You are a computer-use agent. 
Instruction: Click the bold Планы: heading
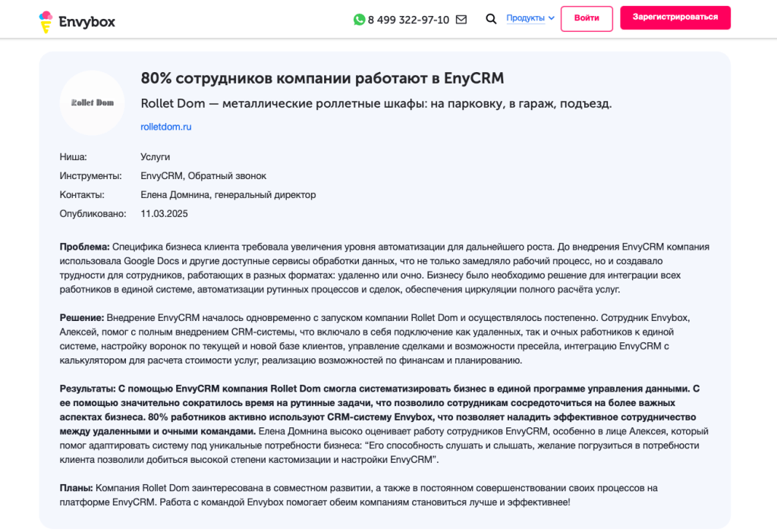(77, 488)
